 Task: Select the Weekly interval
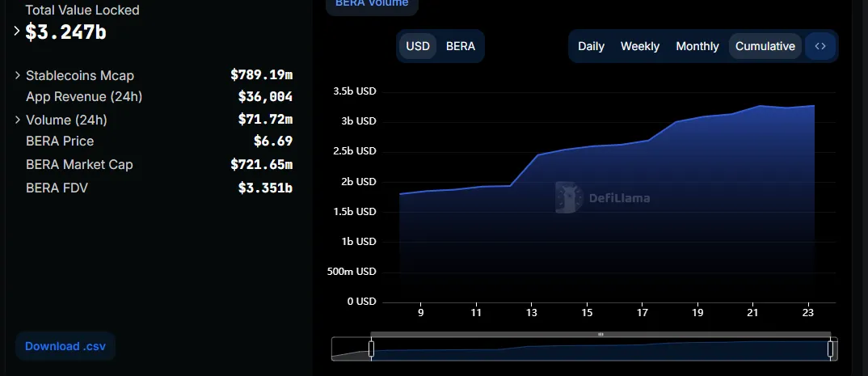(x=639, y=46)
